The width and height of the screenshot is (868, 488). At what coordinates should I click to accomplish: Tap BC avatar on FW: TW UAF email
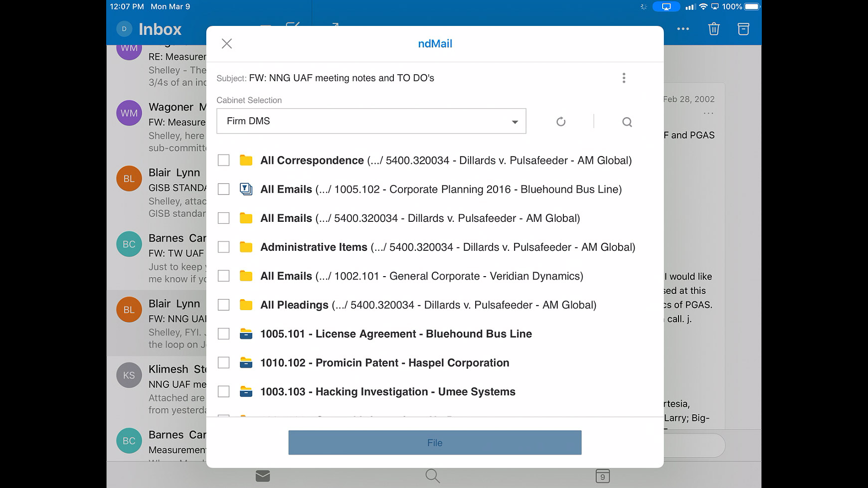click(x=129, y=244)
